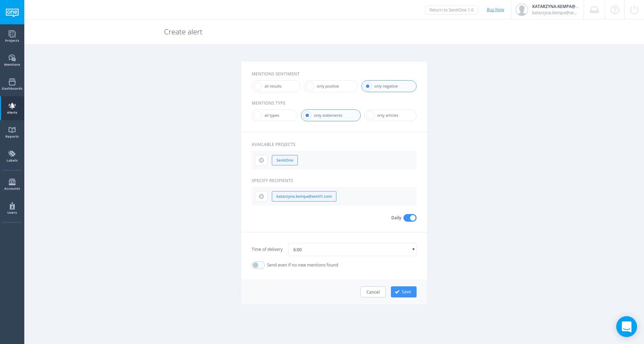Save the alert
The height and width of the screenshot is (344, 644).
click(x=403, y=292)
